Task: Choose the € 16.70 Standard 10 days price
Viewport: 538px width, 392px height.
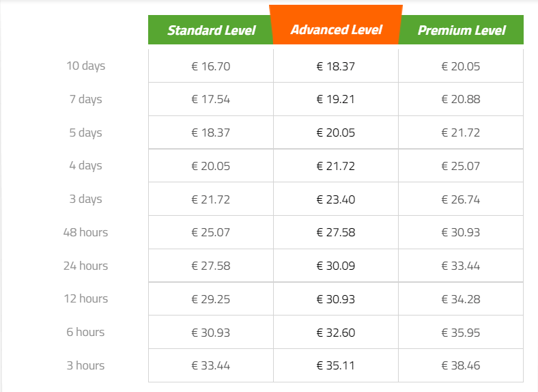Action: pos(211,66)
